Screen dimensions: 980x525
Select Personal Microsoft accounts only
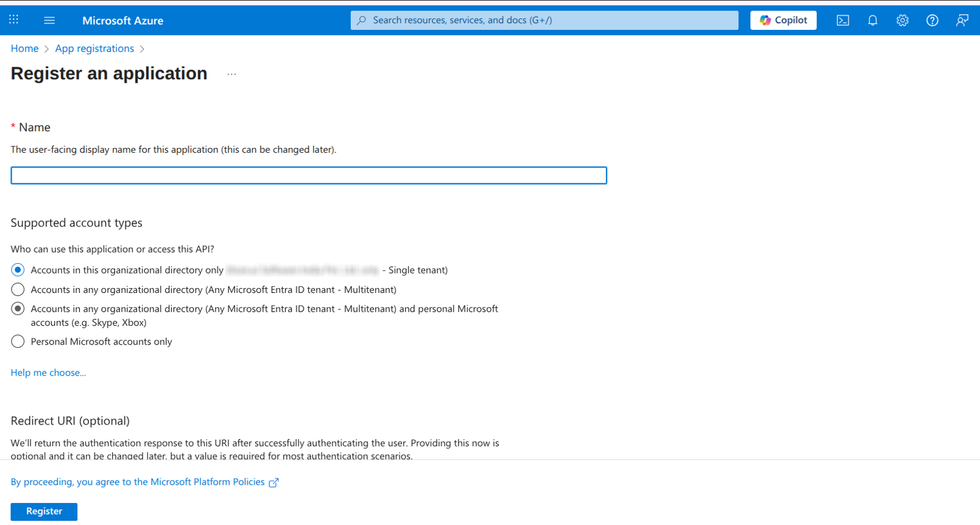point(18,341)
